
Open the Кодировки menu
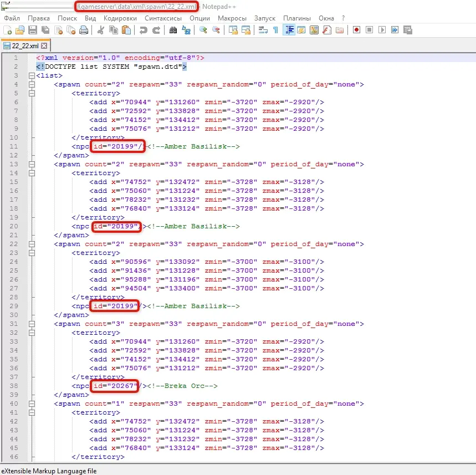pyautogui.click(x=120, y=18)
